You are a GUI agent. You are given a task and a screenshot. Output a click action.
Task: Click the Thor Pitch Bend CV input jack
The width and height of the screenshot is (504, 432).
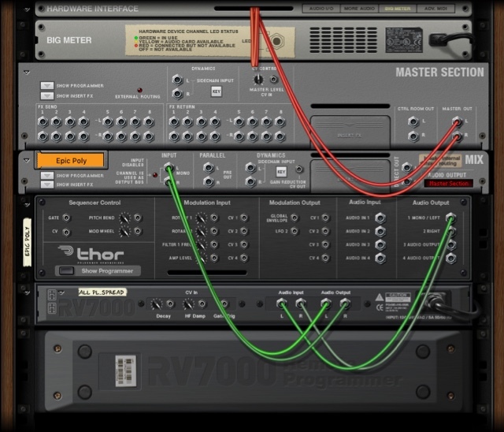point(138,218)
